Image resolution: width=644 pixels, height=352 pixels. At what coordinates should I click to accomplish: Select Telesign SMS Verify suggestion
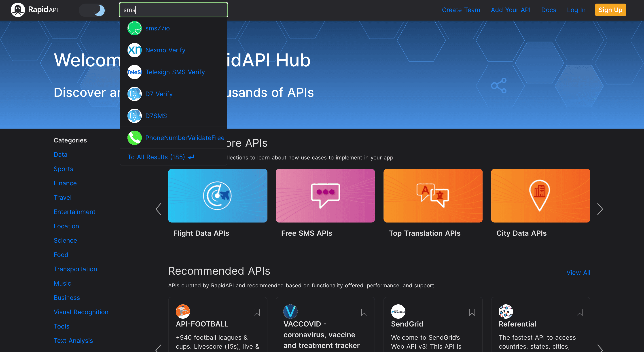coord(173,72)
